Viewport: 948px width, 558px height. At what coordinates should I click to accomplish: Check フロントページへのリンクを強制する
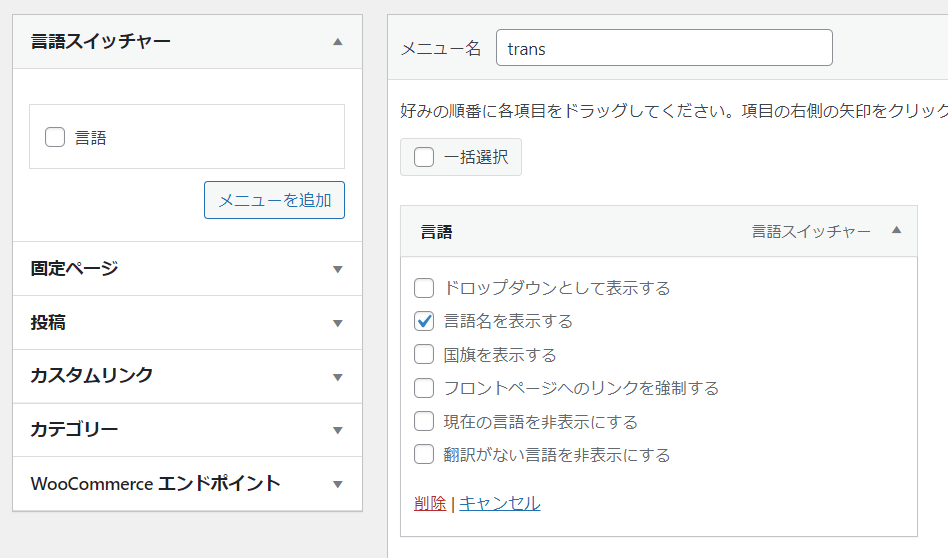424,388
